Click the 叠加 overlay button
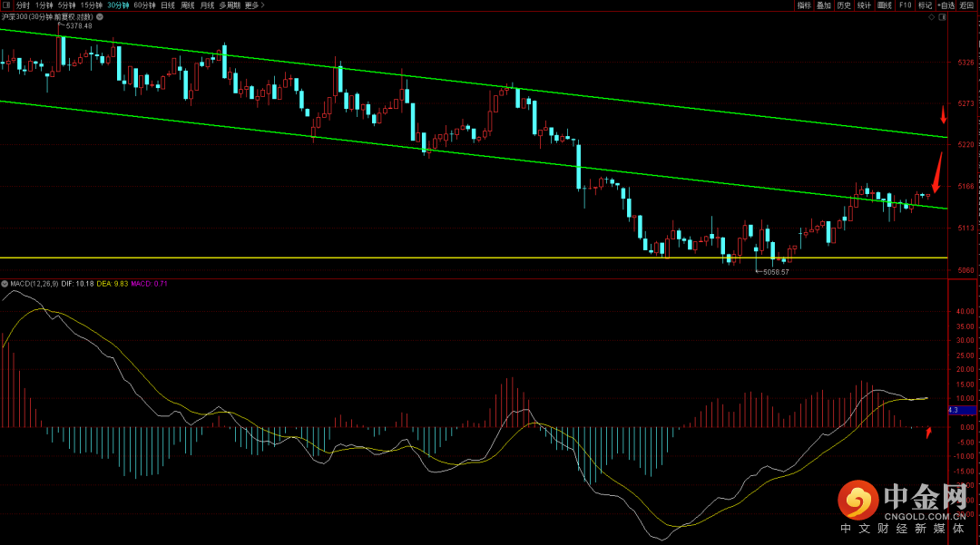 pyautogui.click(x=824, y=5)
